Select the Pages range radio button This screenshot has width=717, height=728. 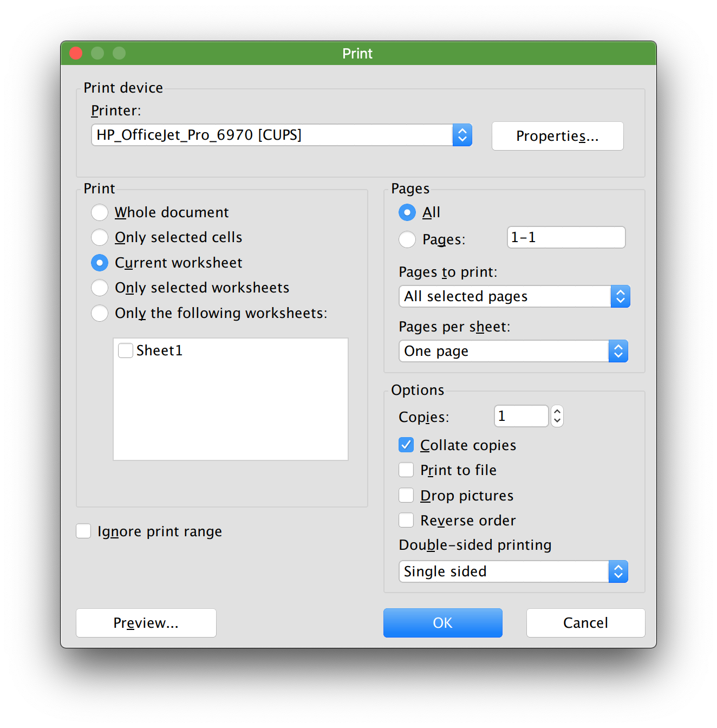[407, 239]
